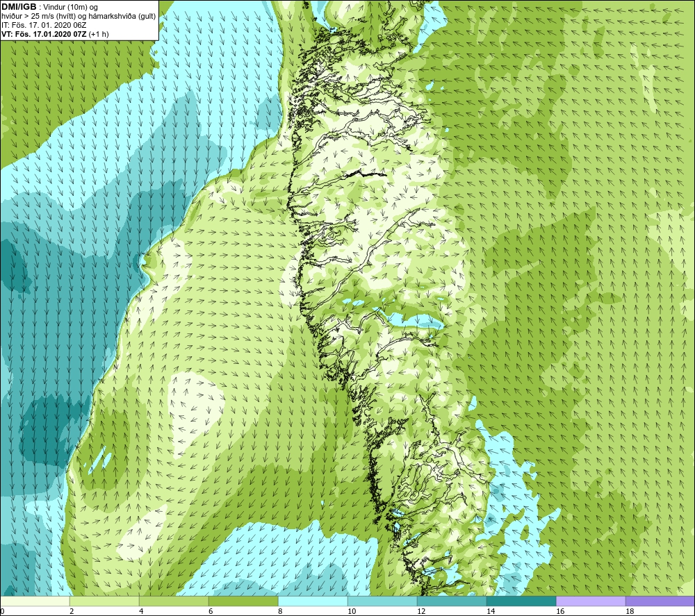Click the 0-2 m/s pale legend swatch

(x=35, y=601)
